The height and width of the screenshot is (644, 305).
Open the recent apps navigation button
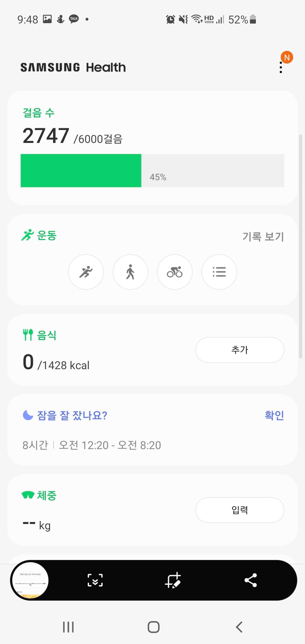[x=68, y=627]
